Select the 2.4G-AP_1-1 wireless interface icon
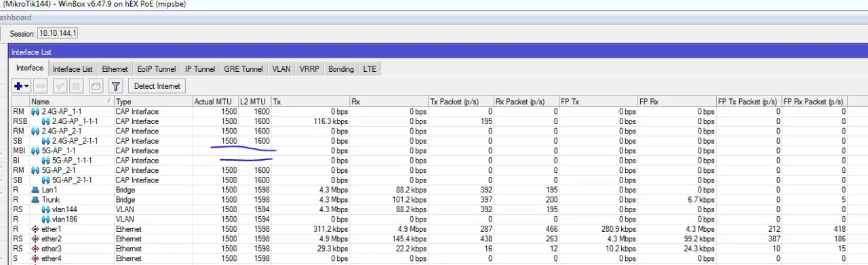Viewport: 868px width, 265px height. pos(35,111)
